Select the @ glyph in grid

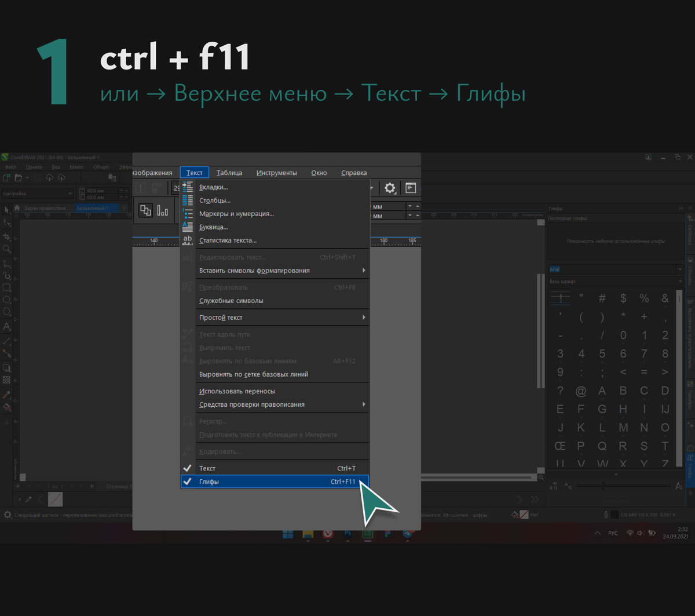(x=581, y=391)
